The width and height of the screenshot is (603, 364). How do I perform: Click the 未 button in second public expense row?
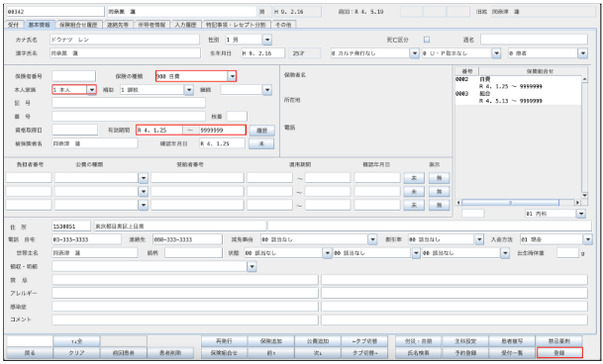(x=414, y=192)
